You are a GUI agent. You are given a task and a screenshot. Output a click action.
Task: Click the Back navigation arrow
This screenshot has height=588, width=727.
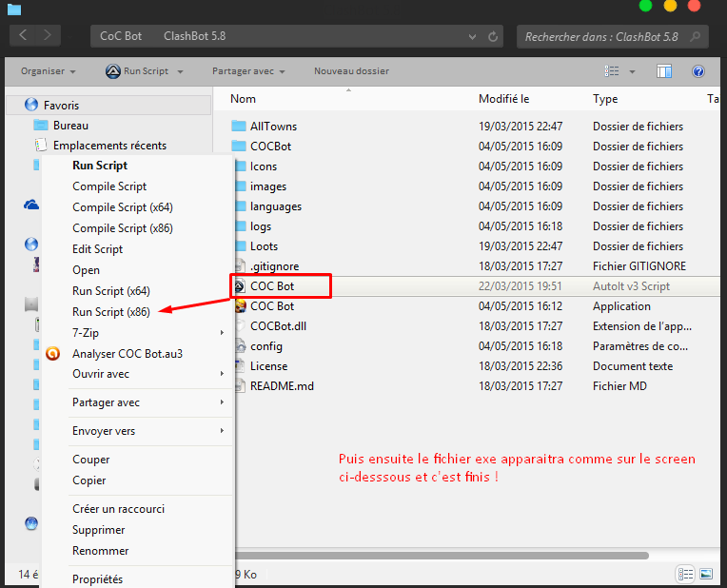tap(23, 35)
